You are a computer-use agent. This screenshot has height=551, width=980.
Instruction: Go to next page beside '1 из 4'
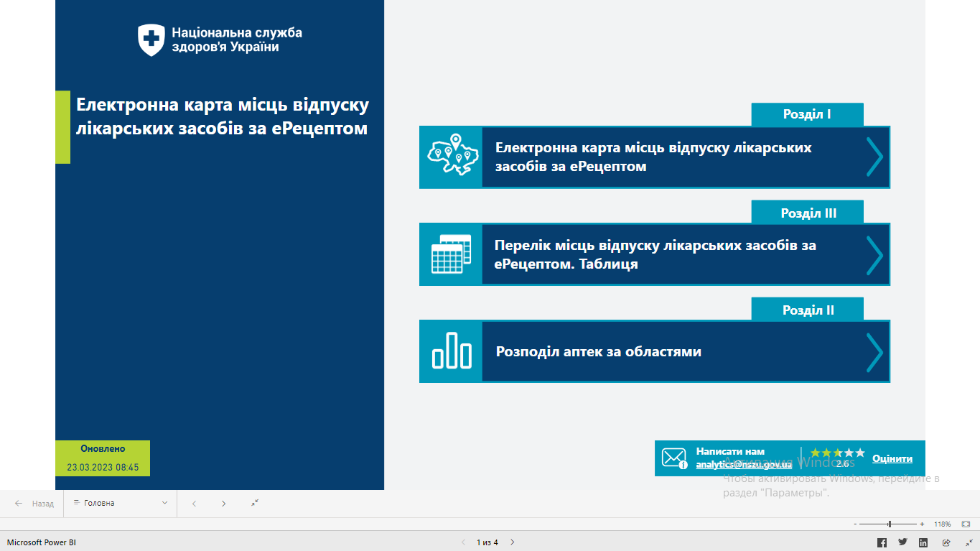(x=512, y=542)
